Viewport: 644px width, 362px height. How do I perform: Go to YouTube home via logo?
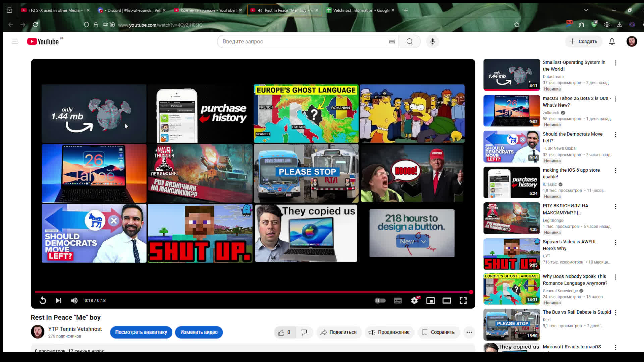click(43, 41)
